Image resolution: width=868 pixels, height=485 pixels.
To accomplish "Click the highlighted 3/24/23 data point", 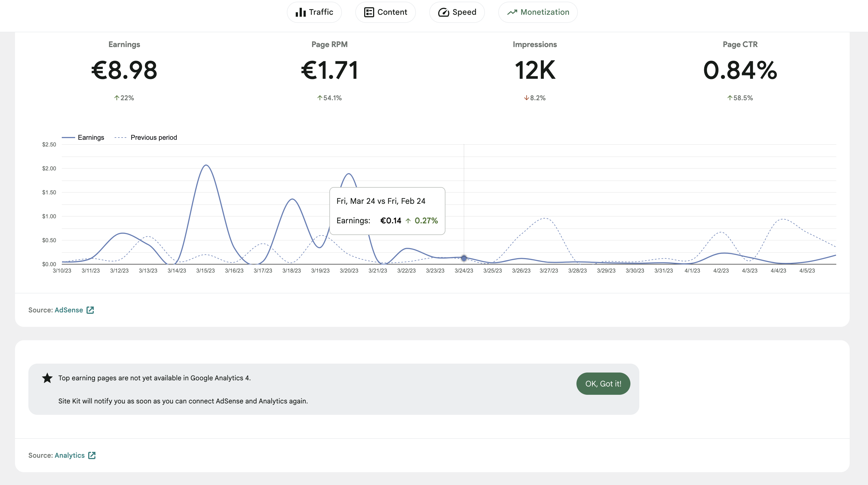I will 464,258.
